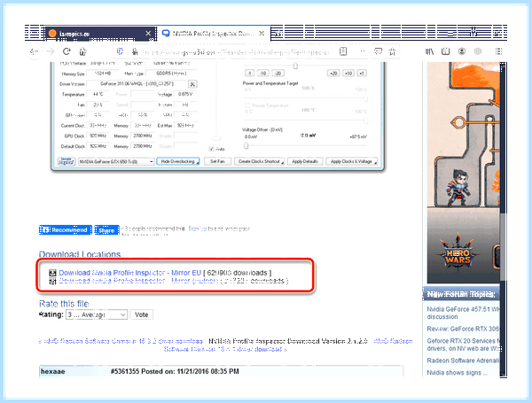Click the second mirror download link
The width and height of the screenshot is (532, 403).
tap(138, 281)
